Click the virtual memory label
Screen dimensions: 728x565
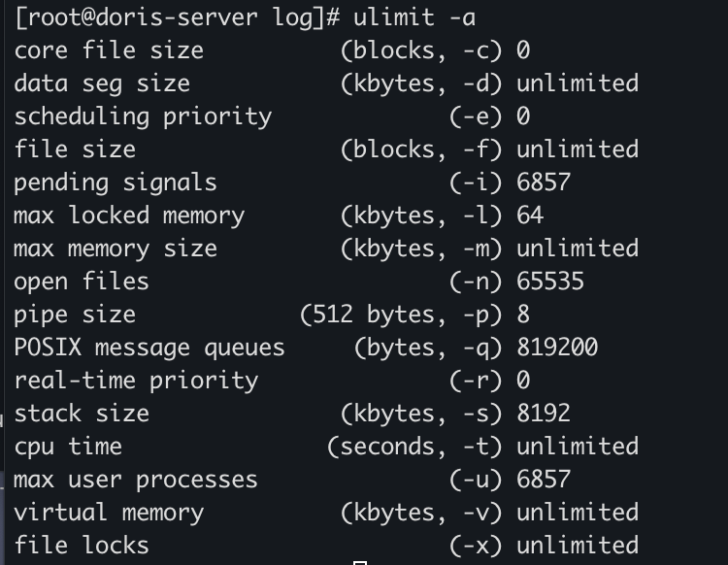click(109, 513)
